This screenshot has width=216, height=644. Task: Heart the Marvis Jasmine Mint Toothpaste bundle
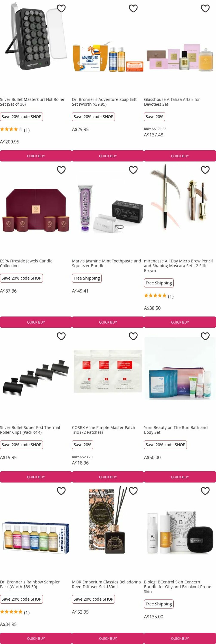pos(133,170)
